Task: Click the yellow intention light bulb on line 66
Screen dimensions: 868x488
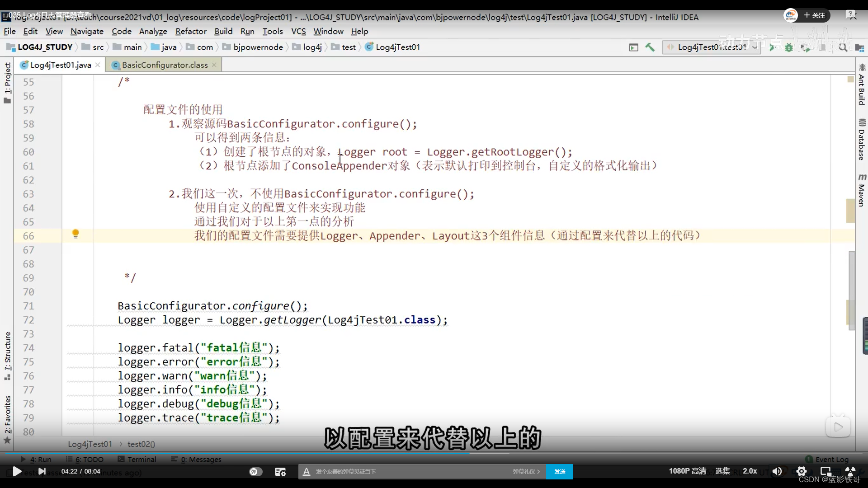Action: point(75,234)
